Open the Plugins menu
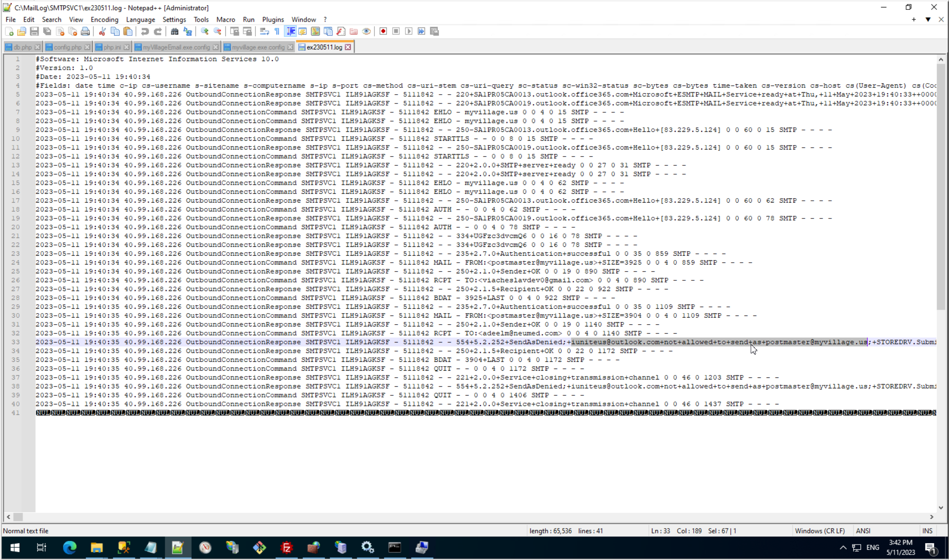 [273, 19]
